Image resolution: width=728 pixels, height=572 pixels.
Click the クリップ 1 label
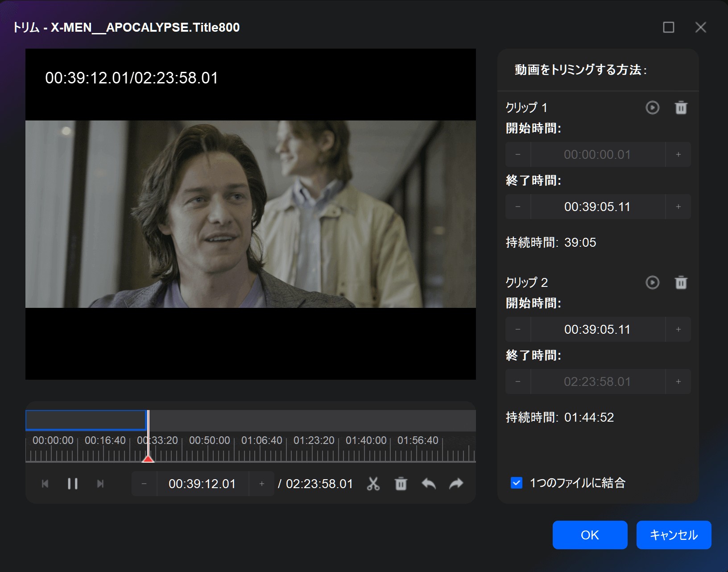(526, 108)
